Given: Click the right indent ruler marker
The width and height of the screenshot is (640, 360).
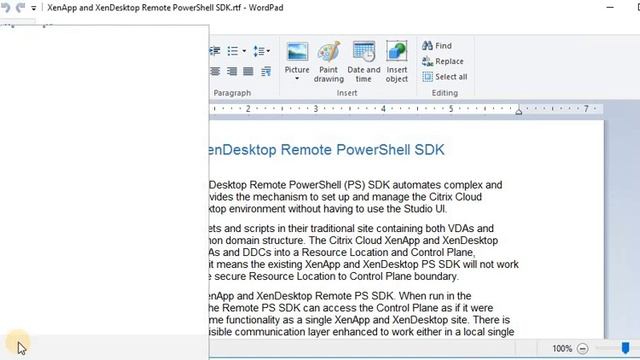Looking at the screenshot, I should (x=518, y=110).
